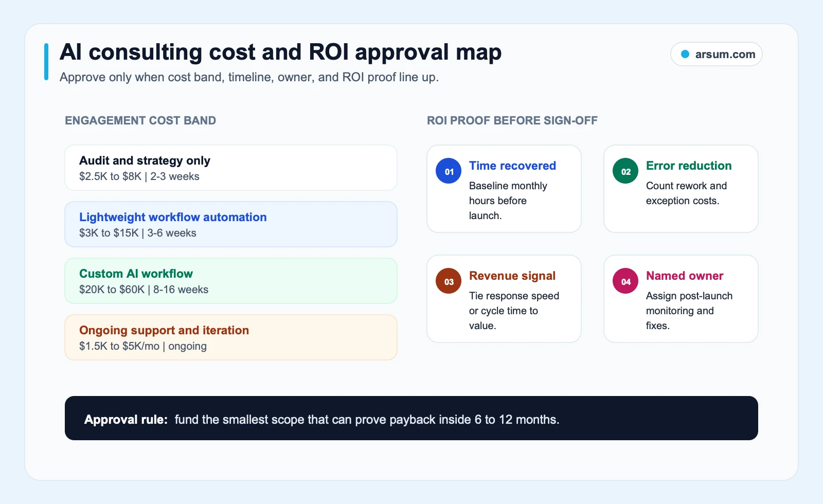The width and height of the screenshot is (823, 504).
Task: Click the 'Approval rule:' bold label
Action: (x=126, y=420)
